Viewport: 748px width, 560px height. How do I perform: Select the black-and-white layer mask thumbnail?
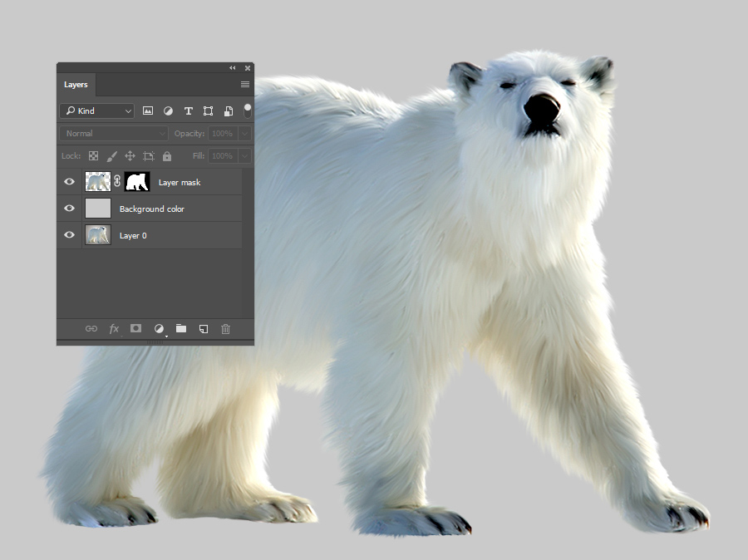136,182
